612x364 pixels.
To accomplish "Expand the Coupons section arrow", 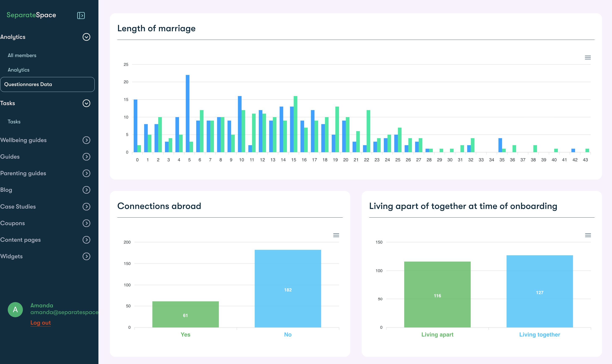I will [x=86, y=223].
